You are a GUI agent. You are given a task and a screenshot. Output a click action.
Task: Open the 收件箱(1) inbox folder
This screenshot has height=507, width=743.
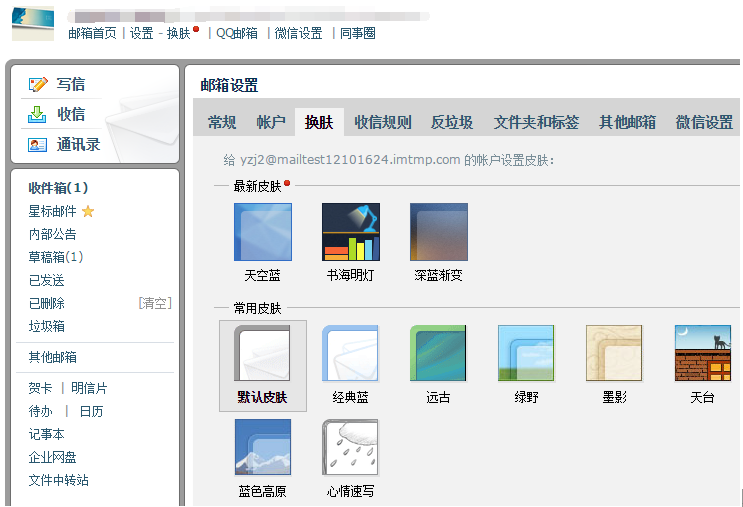point(58,188)
